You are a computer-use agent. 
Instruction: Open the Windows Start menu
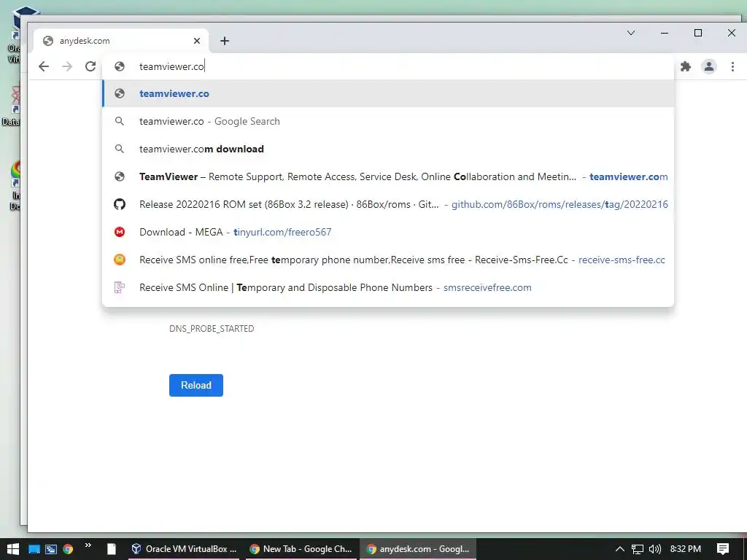click(12, 549)
